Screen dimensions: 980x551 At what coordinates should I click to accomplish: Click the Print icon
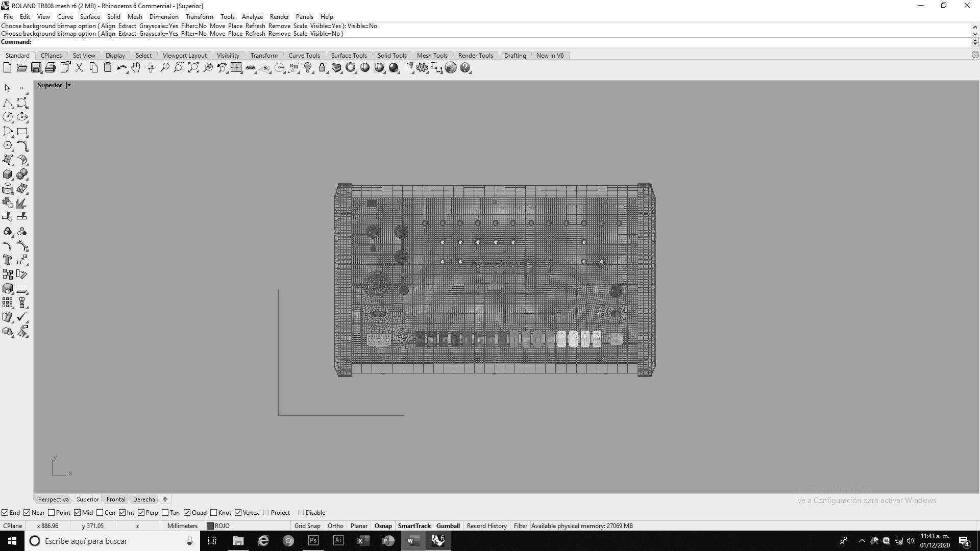coord(50,68)
